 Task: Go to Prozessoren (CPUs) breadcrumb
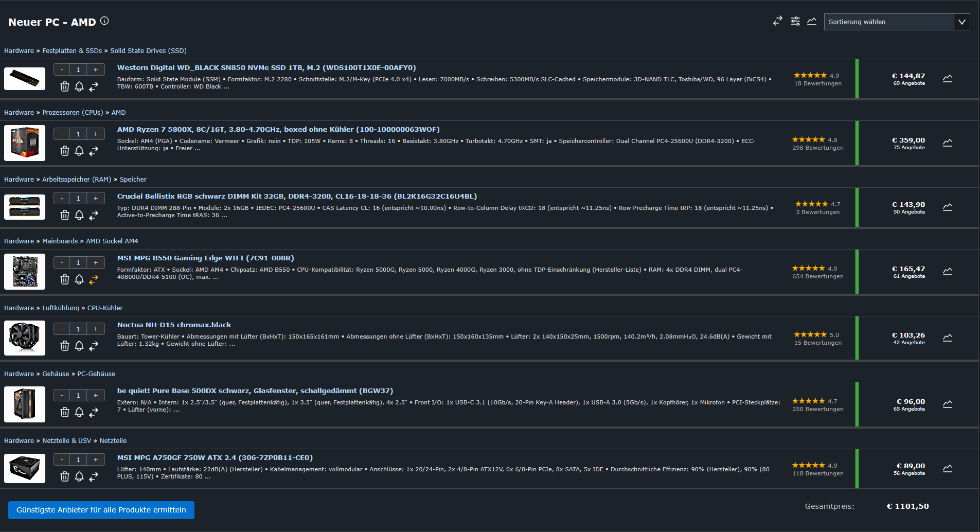click(73, 112)
